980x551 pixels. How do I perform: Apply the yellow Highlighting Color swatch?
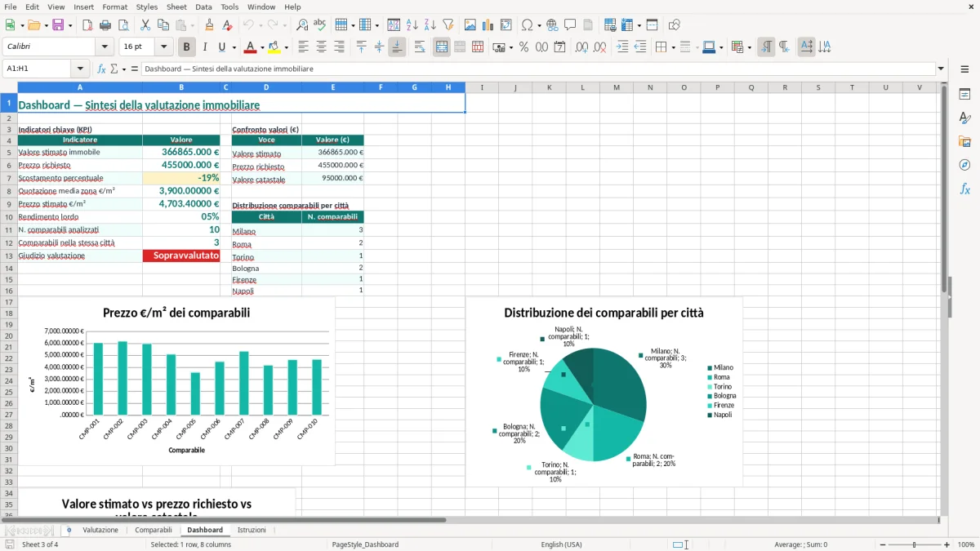274,47
